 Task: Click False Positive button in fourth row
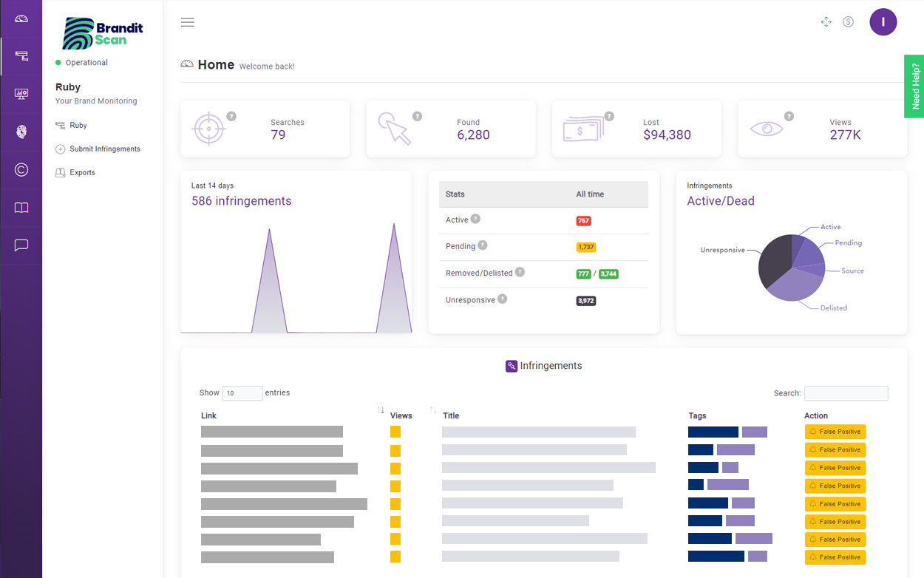pos(835,486)
